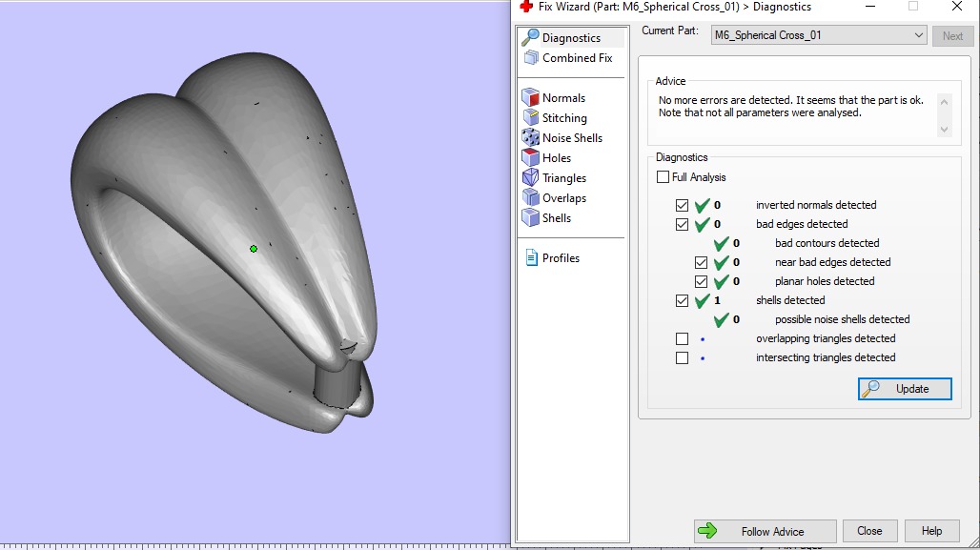The image size is (980, 550).
Task: Select the Overlaps icon
Action: [530, 197]
